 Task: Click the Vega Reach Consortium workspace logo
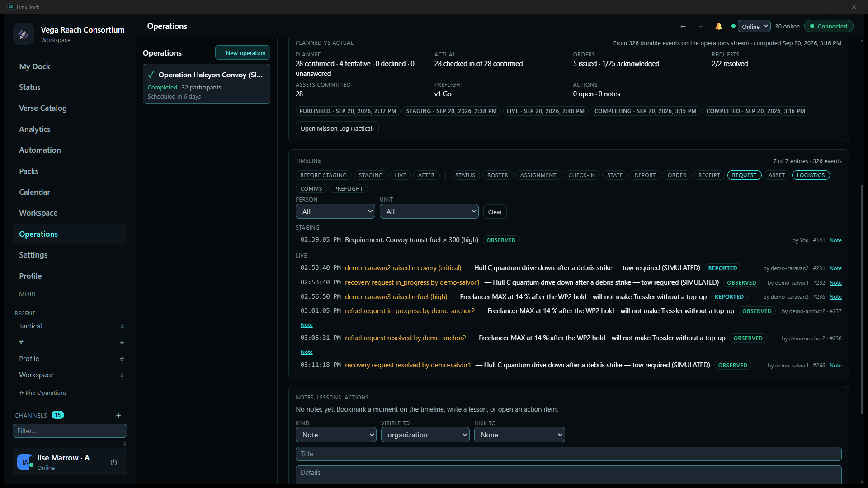tap(24, 34)
